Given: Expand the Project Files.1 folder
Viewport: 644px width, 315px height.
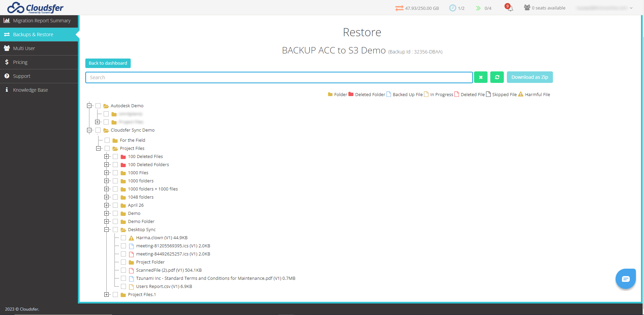Looking at the screenshot, I should pos(106,294).
